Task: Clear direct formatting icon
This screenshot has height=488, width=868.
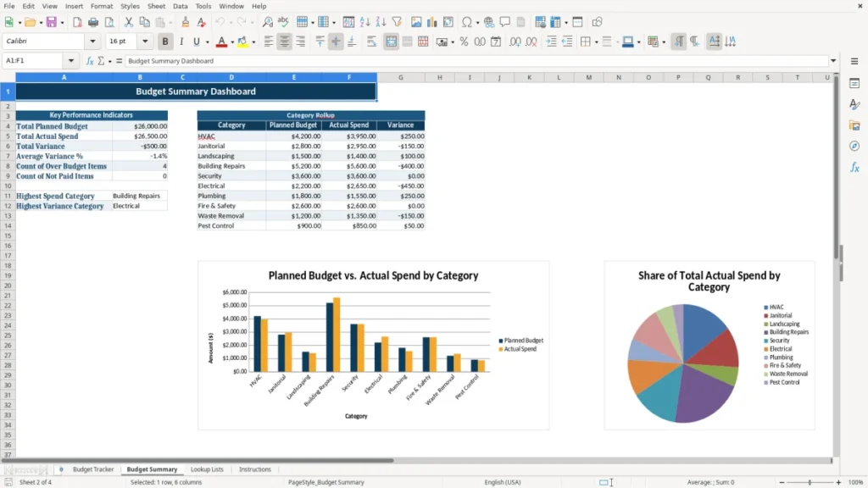Action: (x=202, y=22)
